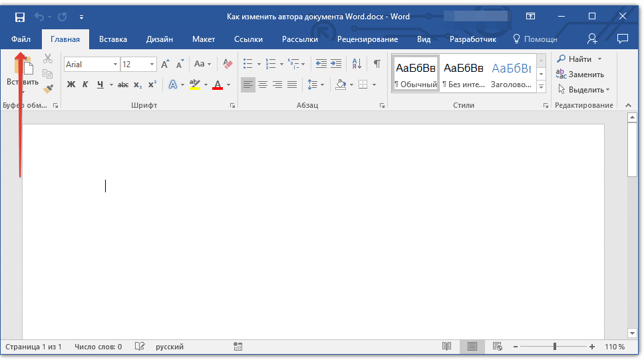
Task: Click Найти button
Action: click(x=579, y=59)
